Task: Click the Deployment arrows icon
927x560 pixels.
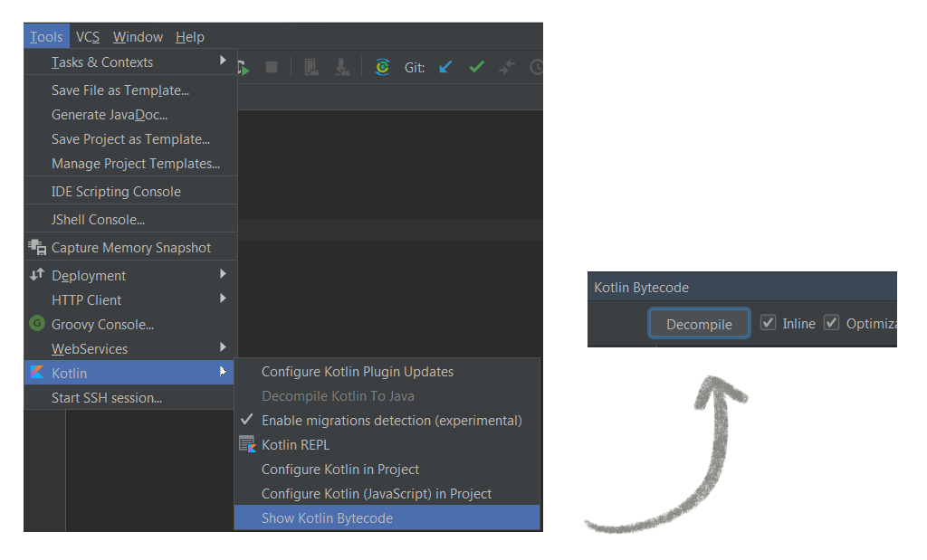Action: 37,274
